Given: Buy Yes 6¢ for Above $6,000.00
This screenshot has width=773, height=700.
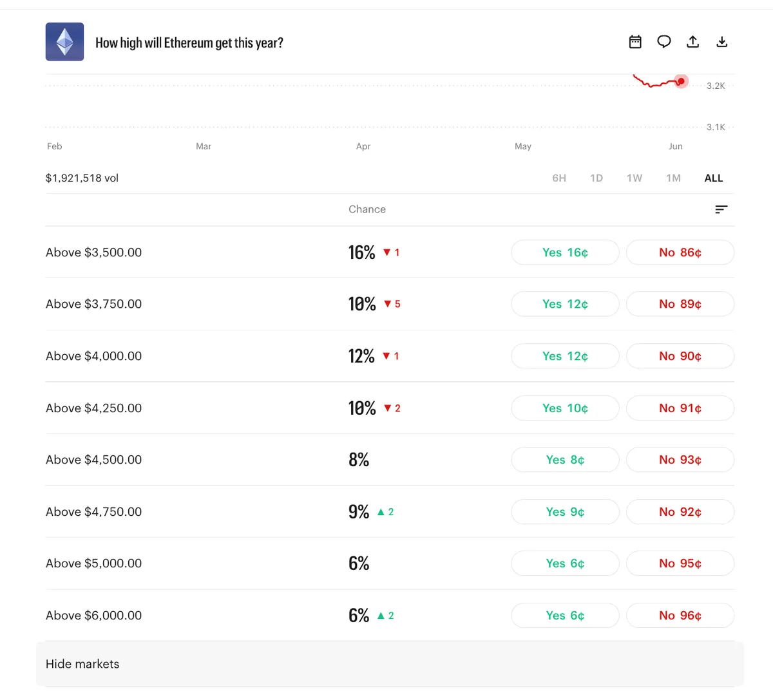Looking at the screenshot, I should pos(565,616).
